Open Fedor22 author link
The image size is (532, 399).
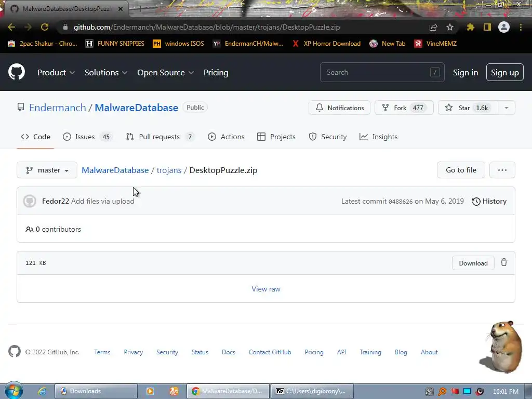(x=55, y=201)
